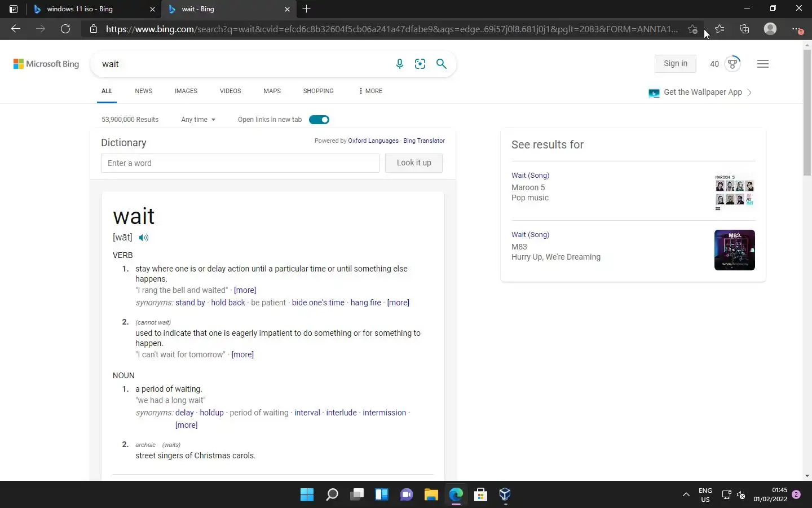This screenshot has width=812, height=508.
Task: Expand more examples after "can't wait for tomorrow"
Action: tap(242, 354)
